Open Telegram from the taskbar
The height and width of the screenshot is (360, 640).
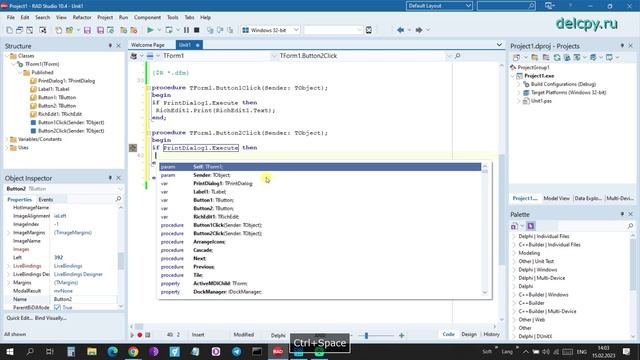pos(236,351)
